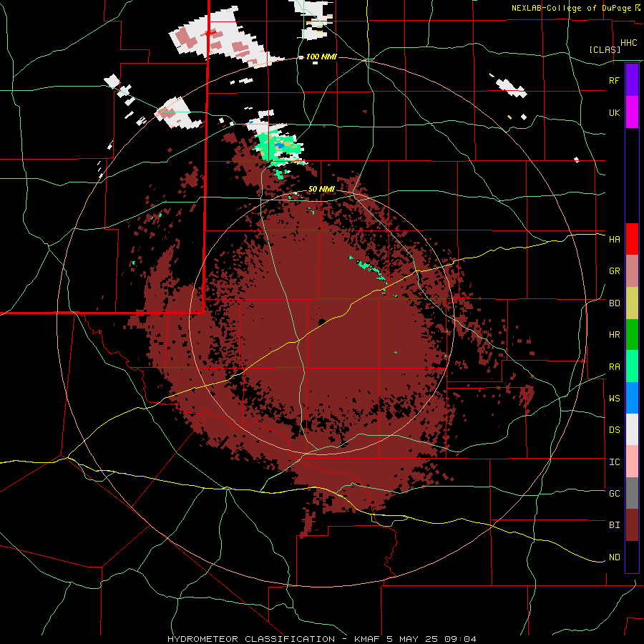Select the GR dusty pink legend swatch
The image size is (644, 644).
click(632, 271)
